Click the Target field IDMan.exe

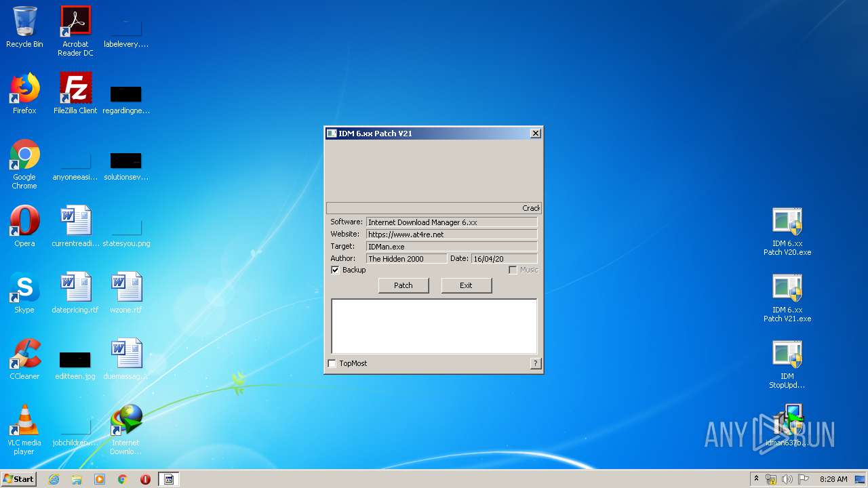coord(452,247)
